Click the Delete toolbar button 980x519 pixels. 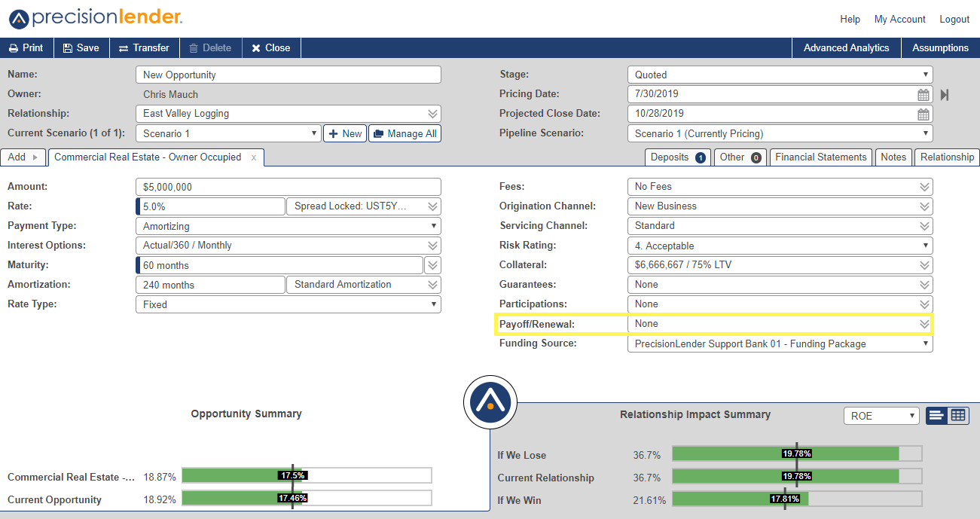click(210, 47)
